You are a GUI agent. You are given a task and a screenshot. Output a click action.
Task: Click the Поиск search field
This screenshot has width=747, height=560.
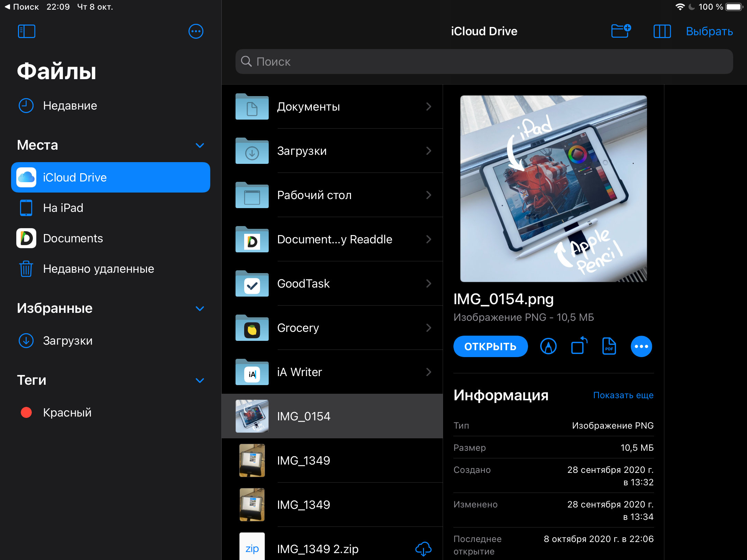(484, 62)
